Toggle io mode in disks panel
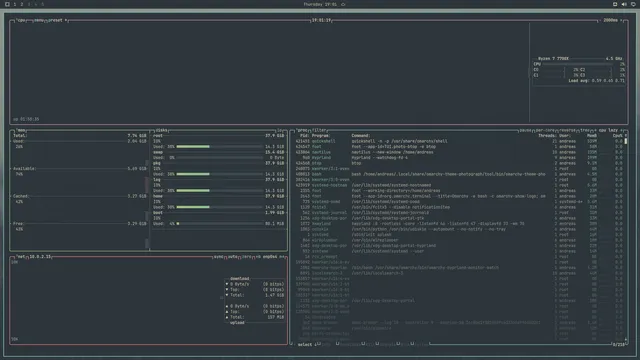The height and width of the screenshot is (360, 640). [280, 130]
